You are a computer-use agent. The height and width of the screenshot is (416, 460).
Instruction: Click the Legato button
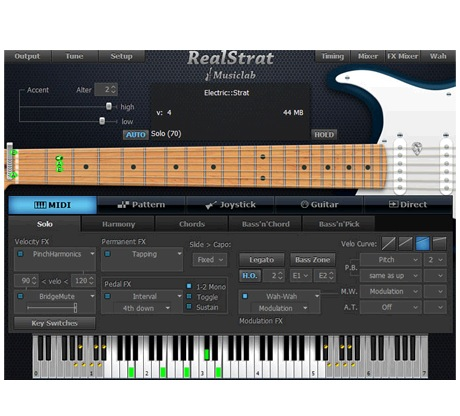coord(262,260)
